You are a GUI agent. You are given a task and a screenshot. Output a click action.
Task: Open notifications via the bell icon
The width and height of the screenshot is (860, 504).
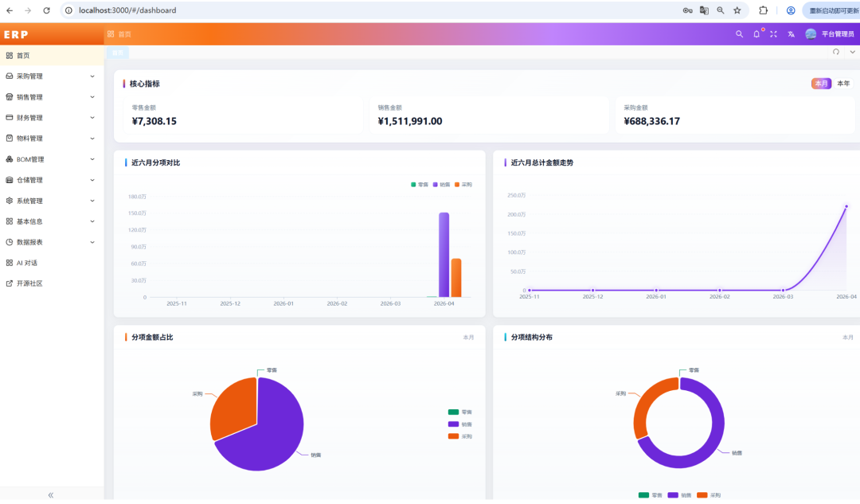click(x=756, y=34)
